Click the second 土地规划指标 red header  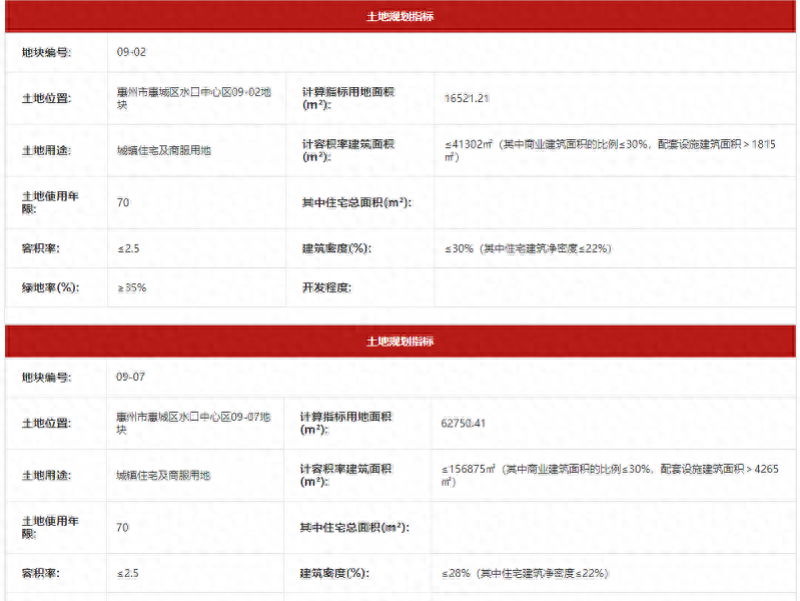click(x=400, y=341)
